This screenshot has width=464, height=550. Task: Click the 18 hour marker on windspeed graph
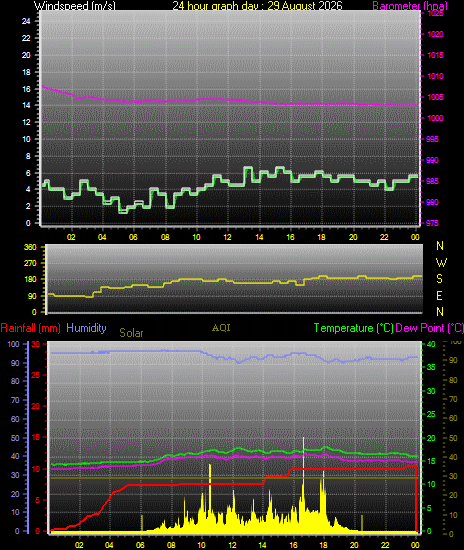pos(322,237)
